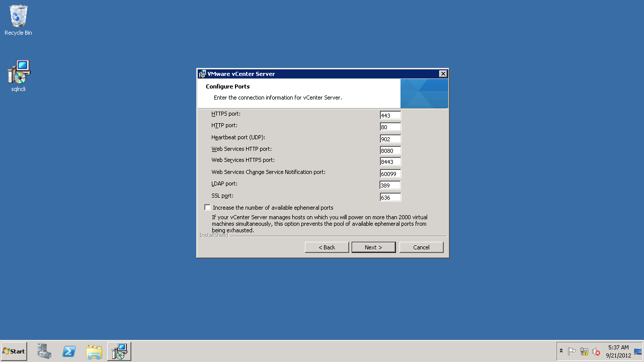Enable increase number of ephemeral ports
This screenshot has width=644, height=362.
(x=207, y=208)
